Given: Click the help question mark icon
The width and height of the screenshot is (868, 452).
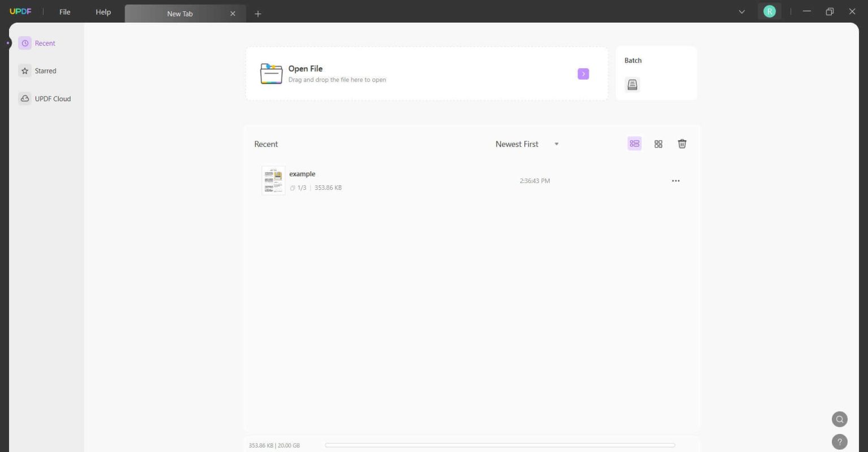Looking at the screenshot, I should click(840, 441).
